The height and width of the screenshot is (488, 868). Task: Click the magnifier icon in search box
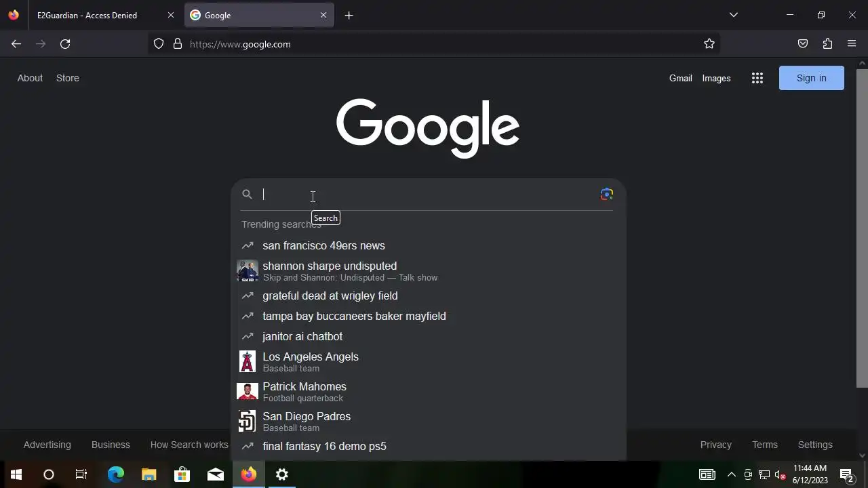248,195
